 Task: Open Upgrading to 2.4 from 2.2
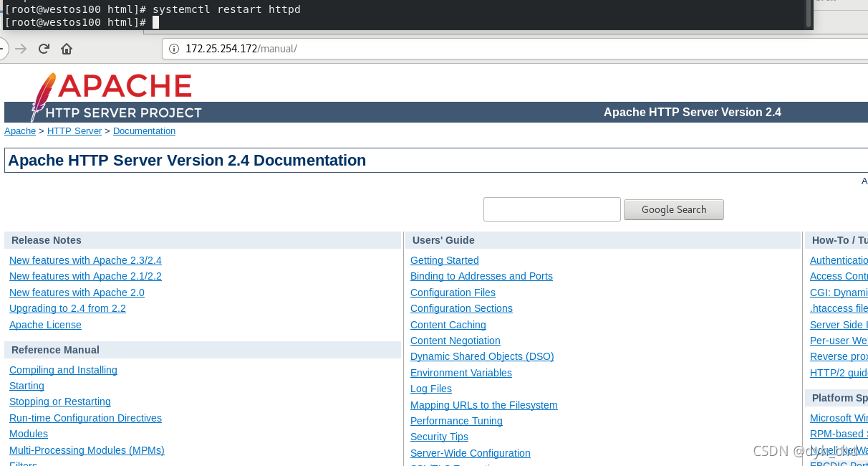point(67,308)
